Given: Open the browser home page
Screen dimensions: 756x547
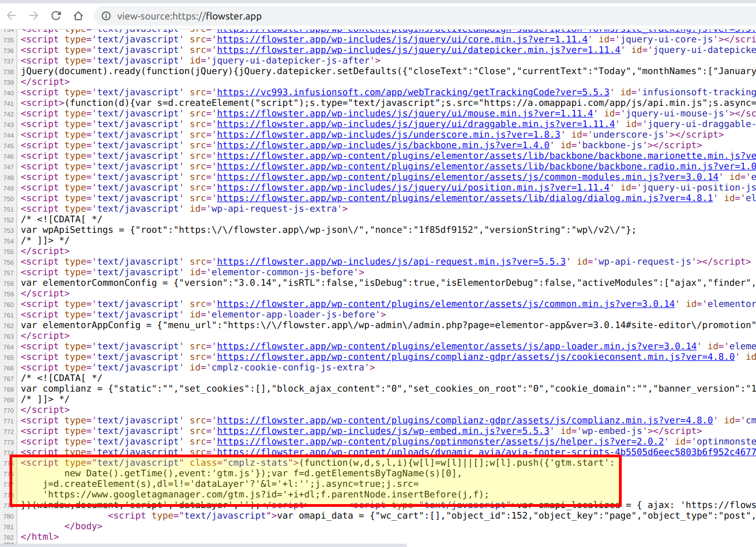Looking at the screenshot, I should tap(79, 16).
